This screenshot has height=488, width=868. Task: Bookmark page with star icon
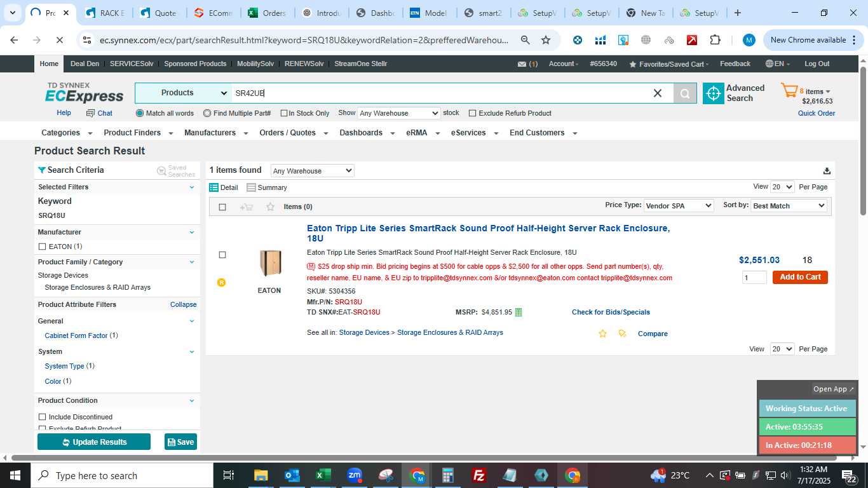coord(546,40)
